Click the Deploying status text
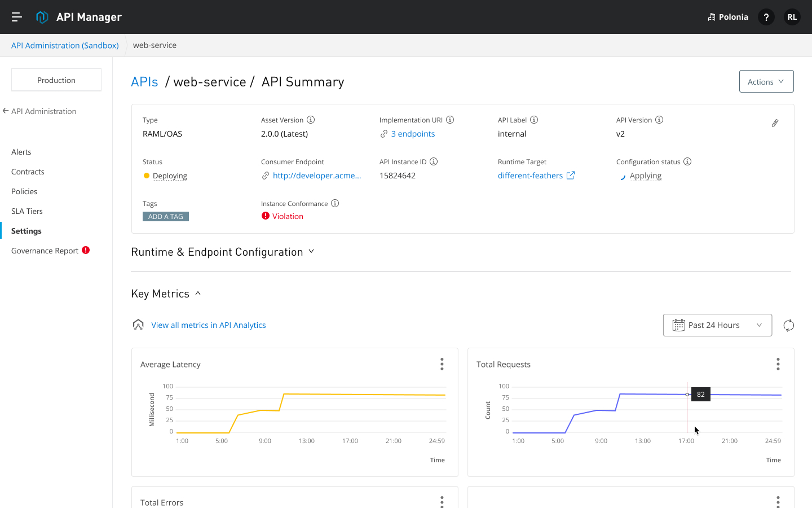Screen dimensions: 812x508 tap(170, 176)
